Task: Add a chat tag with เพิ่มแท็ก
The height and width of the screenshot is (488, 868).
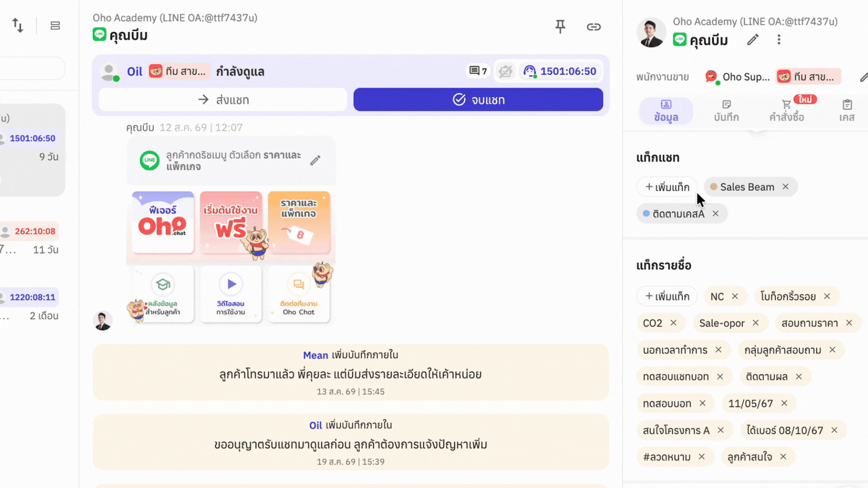Action: (x=667, y=187)
